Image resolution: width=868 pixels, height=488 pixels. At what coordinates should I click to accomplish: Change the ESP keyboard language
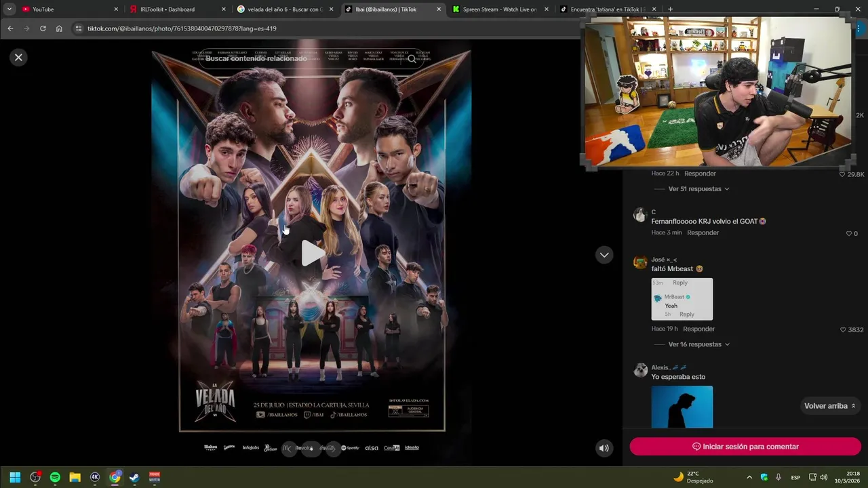pos(795,477)
